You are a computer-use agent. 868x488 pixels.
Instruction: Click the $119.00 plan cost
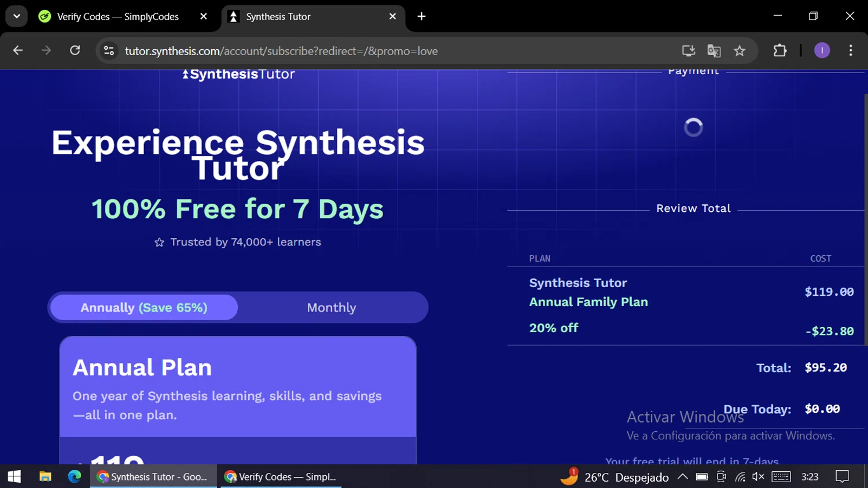tap(829, 292)
